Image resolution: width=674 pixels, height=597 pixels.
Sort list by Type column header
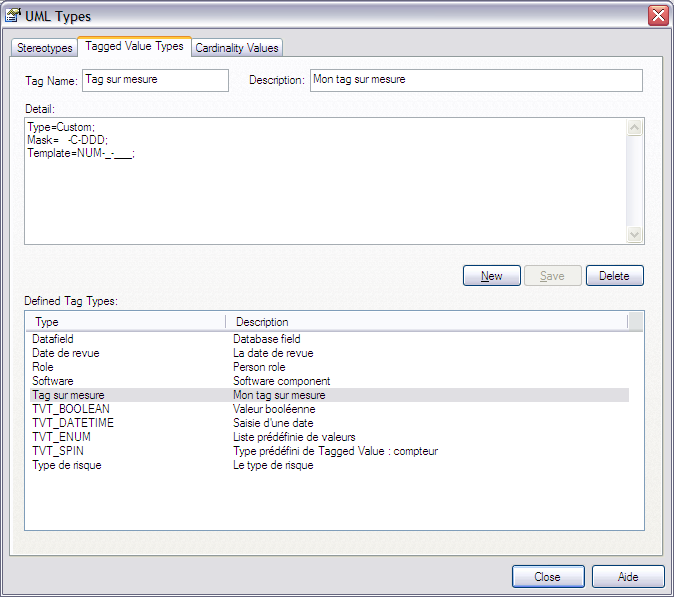(126, 322)
